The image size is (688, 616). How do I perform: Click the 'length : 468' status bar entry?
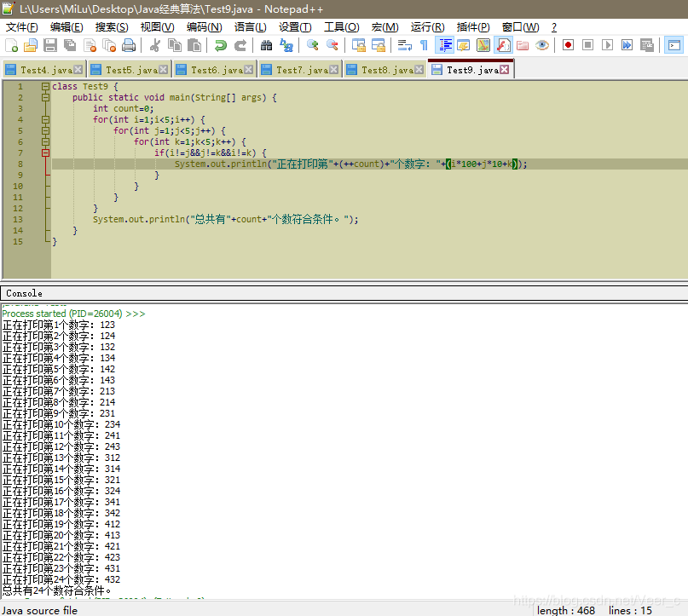tap(565, 610)
